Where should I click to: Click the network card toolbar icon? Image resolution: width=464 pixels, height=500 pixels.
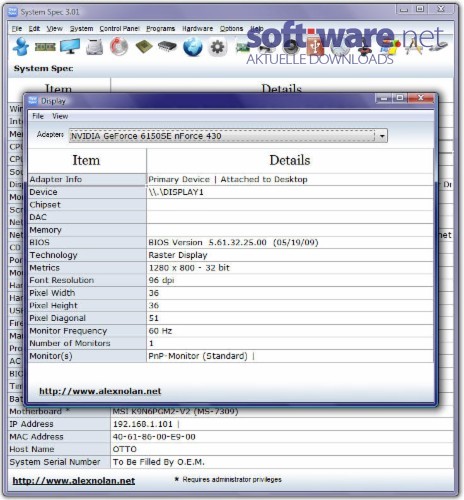click(x=242, y=48)
